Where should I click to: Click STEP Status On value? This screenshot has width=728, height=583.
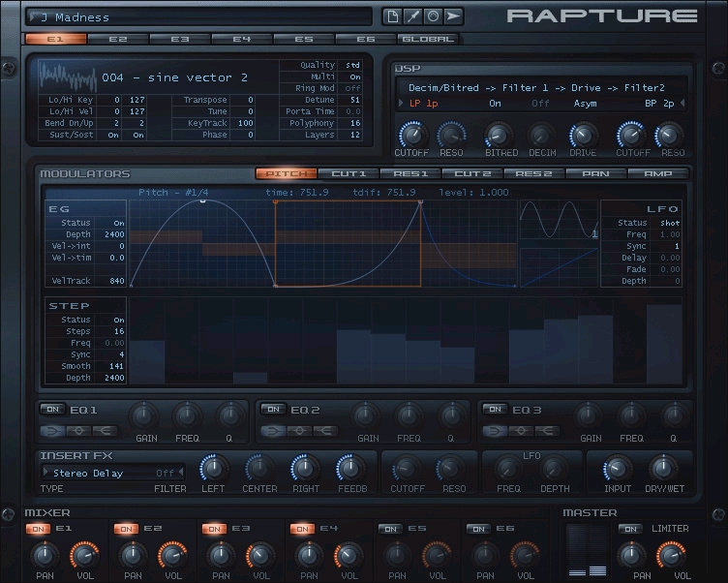pos(119,321)
